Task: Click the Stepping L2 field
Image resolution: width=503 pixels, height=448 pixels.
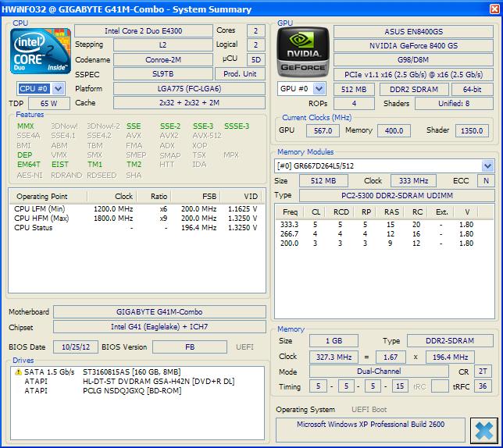Action: 163,45
